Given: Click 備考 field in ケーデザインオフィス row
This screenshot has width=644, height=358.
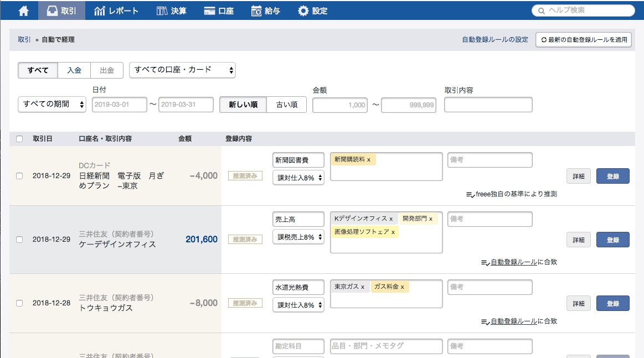Looking at the screenshot, I should pyautogui.click(x=490, y=219).
